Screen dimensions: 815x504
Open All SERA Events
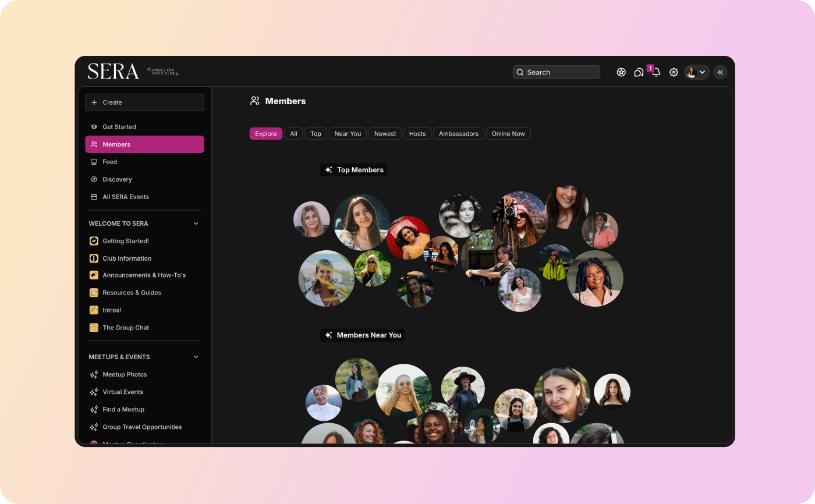click(144, 197)
